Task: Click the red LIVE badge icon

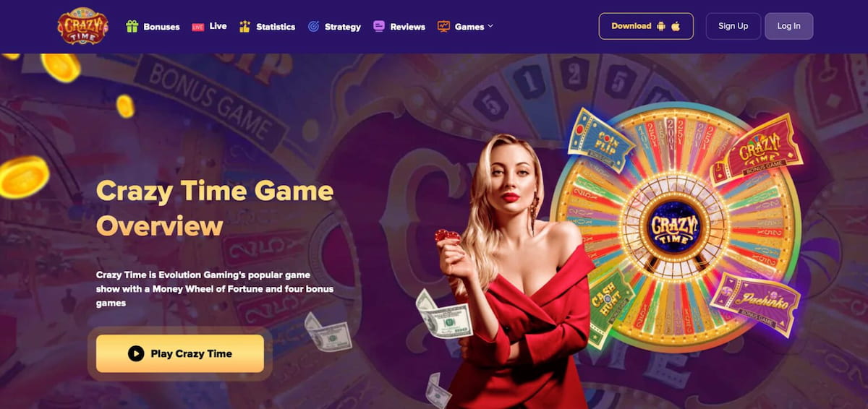Action: [197, 27]
